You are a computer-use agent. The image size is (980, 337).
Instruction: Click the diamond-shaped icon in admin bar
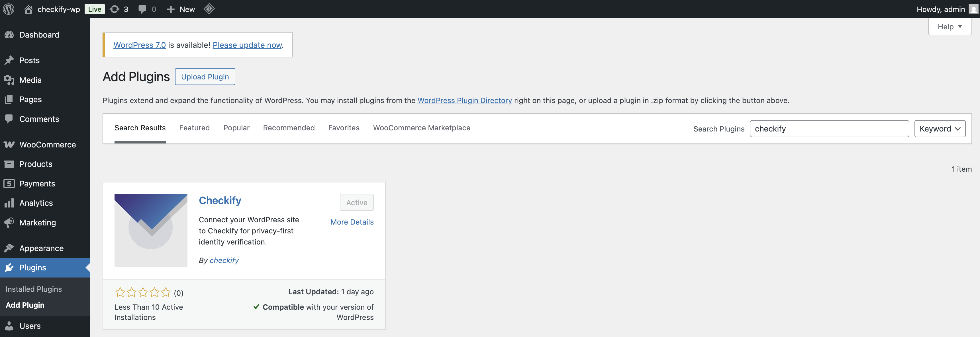[x=209, y=9]
